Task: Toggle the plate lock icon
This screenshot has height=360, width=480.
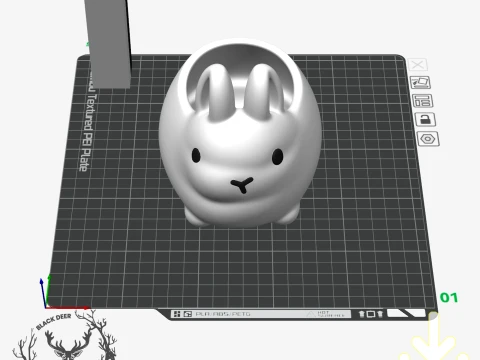Action: [425, 119]
